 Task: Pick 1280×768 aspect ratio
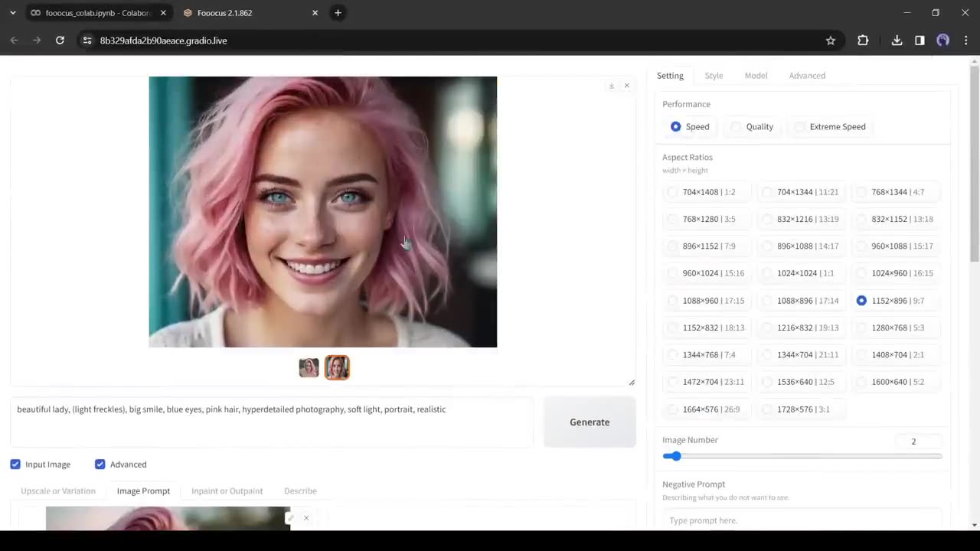pos(896,328)
